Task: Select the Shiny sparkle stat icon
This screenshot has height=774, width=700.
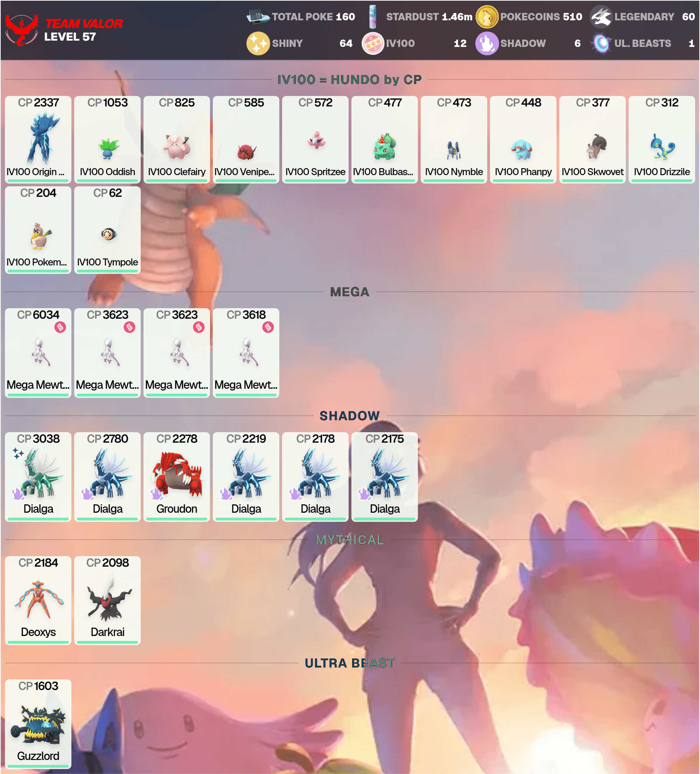Action: [258, 43]
